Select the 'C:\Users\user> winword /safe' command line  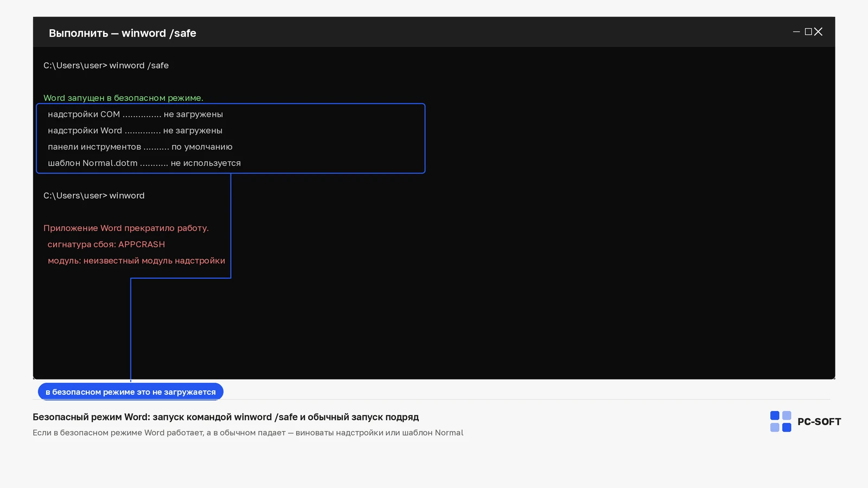tap(106, 66)
